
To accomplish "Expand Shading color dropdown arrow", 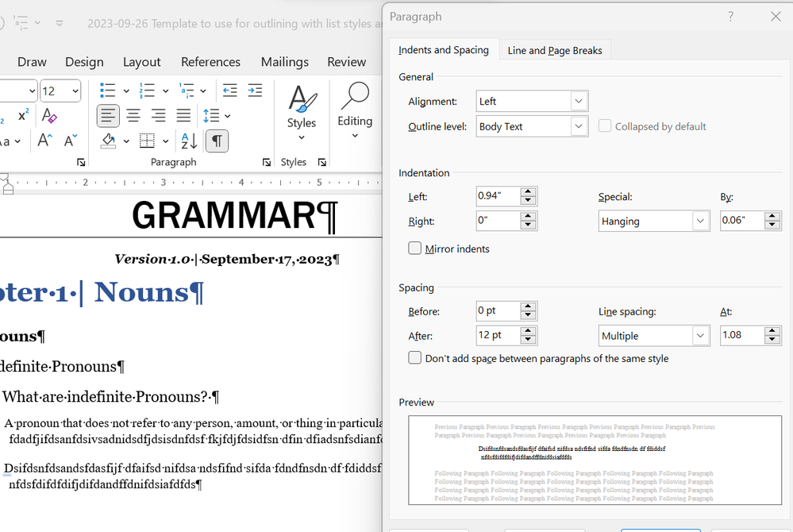I will click(126, 141).
